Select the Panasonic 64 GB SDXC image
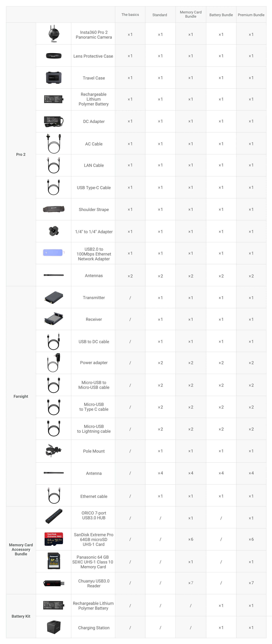The width and height of the screenshot is (272, 644). coord(54,561)
